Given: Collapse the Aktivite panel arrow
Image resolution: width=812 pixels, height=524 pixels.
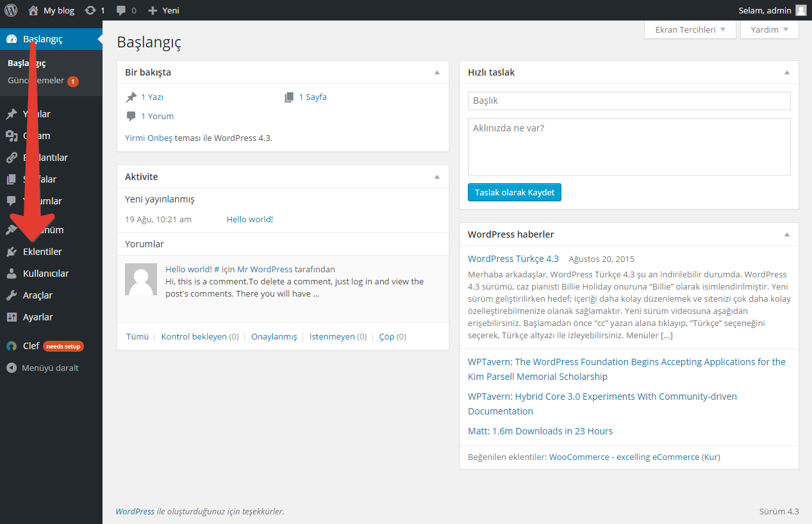Looking at the screenshot, I should point(437,177).
